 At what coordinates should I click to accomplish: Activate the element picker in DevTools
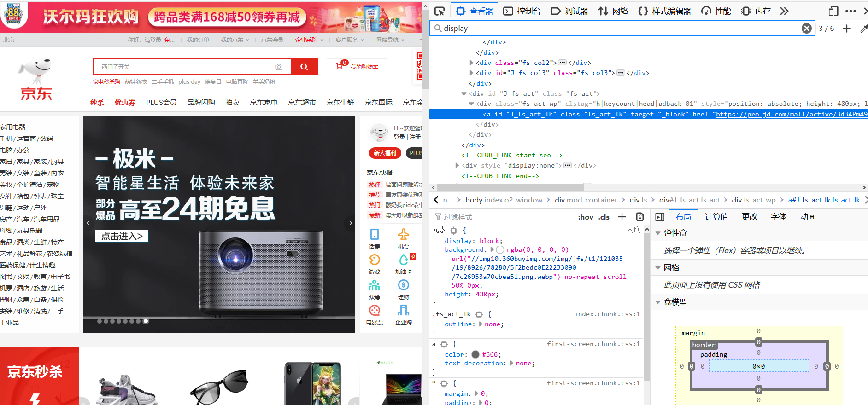440,11
